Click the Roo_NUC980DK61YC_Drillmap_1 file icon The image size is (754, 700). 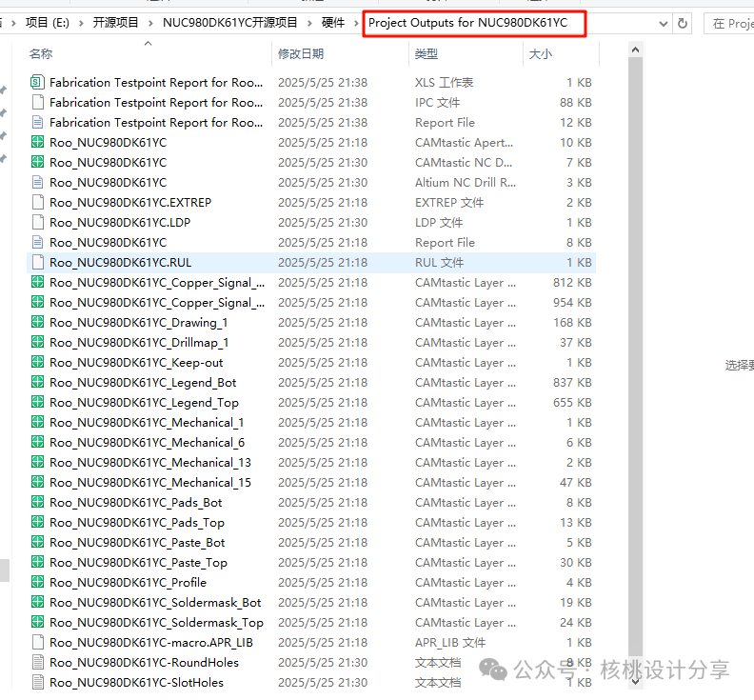[x=37, y=342]
